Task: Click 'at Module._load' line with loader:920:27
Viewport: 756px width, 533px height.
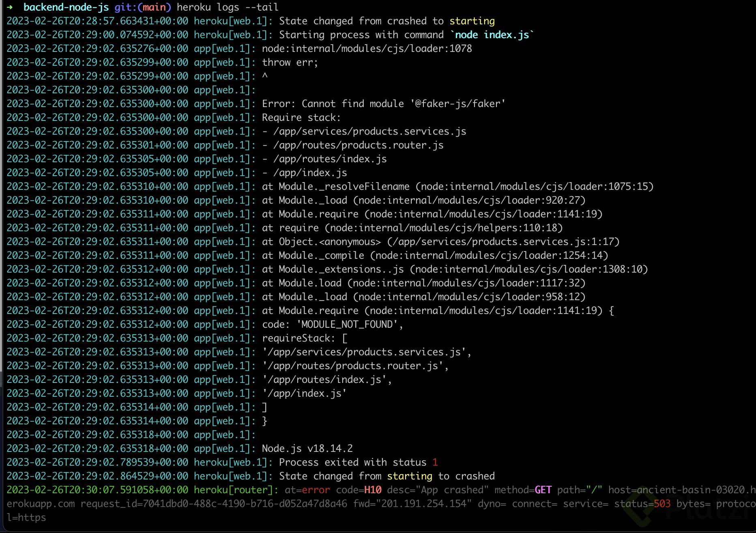Action: point(424,200)
